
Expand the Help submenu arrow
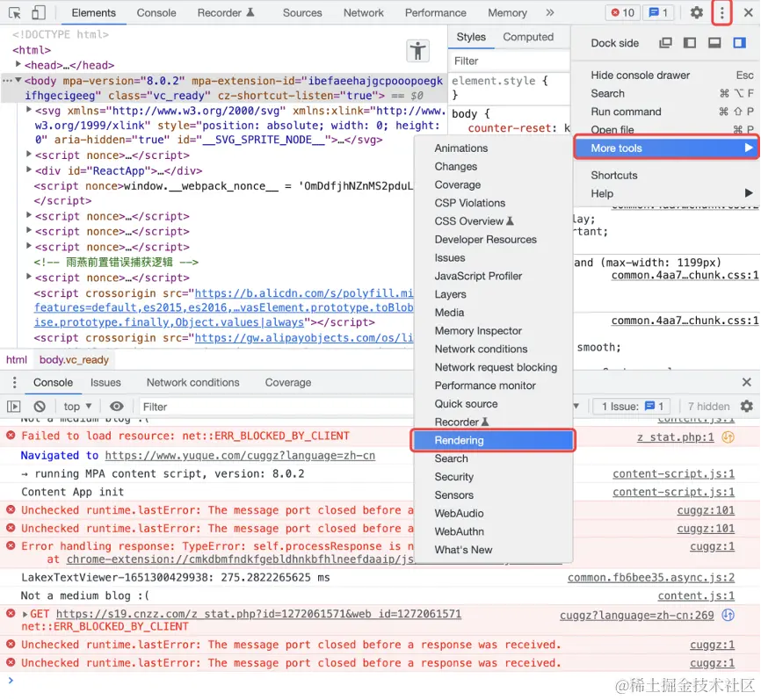point(749,193)
